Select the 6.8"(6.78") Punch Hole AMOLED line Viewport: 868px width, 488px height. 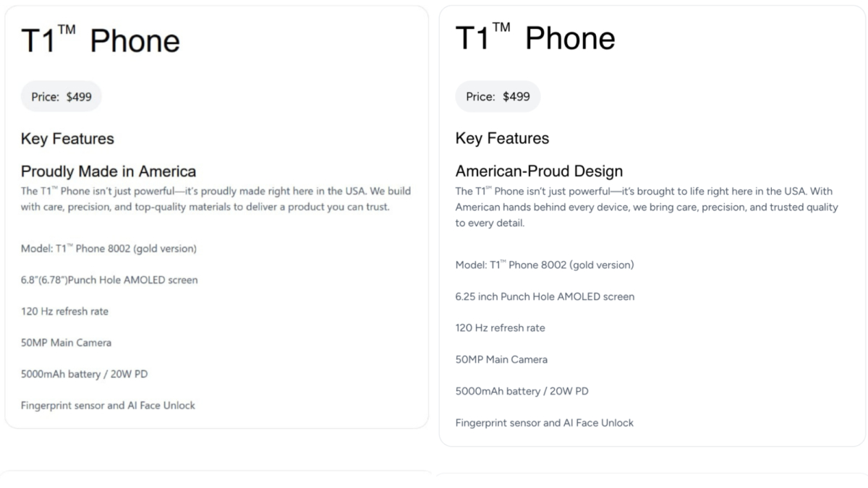click(109, 280)
